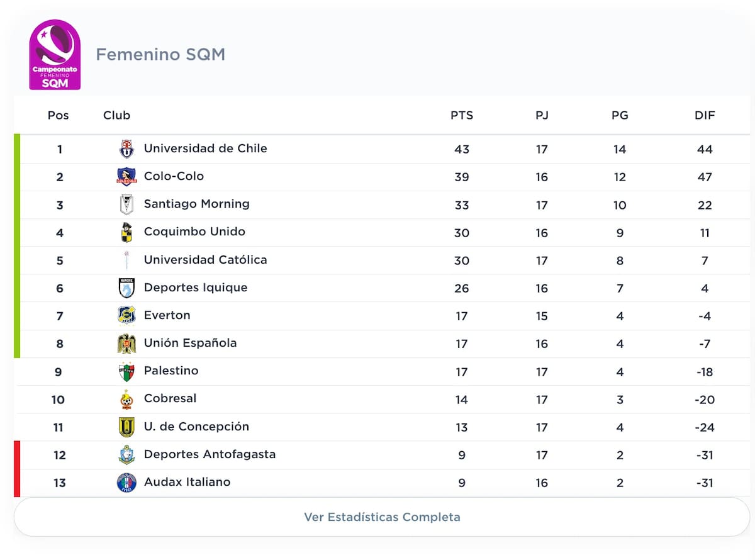
Task: Sort table by PTS column header
Action: point(462,115)
